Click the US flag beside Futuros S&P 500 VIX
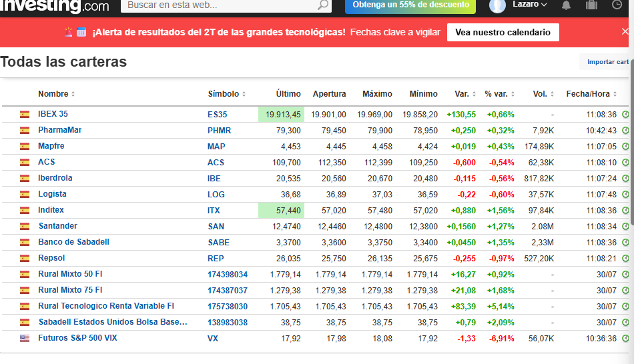 pyautogui.click(x=25, y=338)
